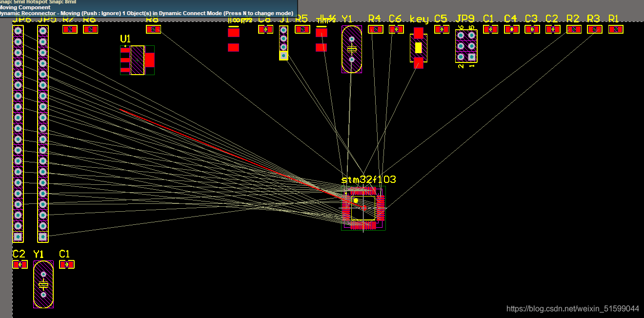
Task: Select resistor R8
Action: [153, 29]
